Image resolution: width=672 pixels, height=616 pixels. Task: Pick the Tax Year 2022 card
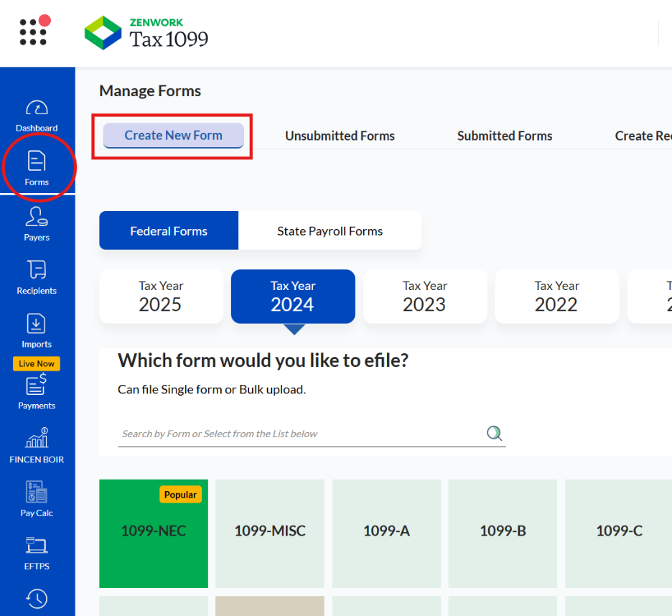click(x=556, y=296)
